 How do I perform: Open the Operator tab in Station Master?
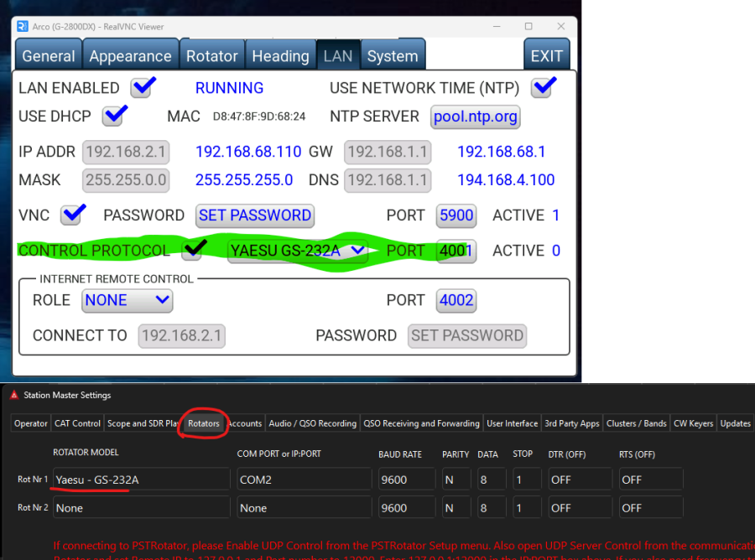click(x=31, y=423)
